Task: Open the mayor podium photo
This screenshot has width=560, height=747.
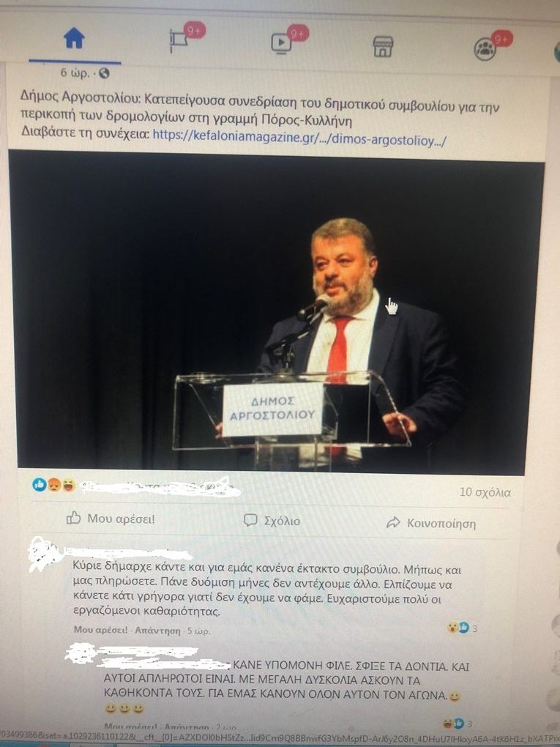Action: [276, 313]
